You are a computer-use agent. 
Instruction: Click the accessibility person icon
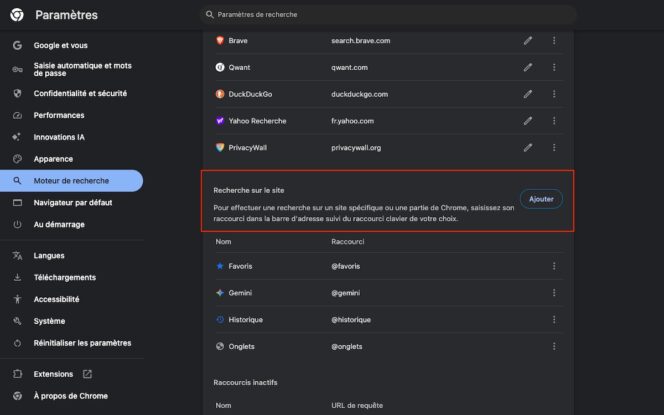click(x=17, y=299)
